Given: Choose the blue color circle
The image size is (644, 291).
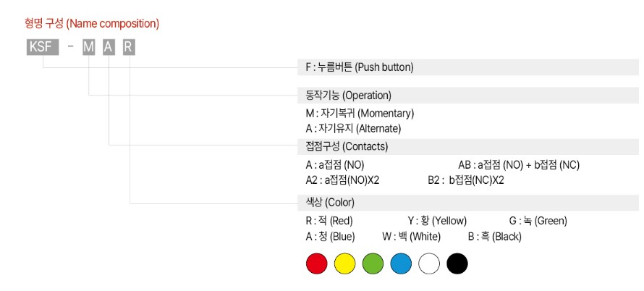Looking at the screenshot, I should (x=401, y=263).
